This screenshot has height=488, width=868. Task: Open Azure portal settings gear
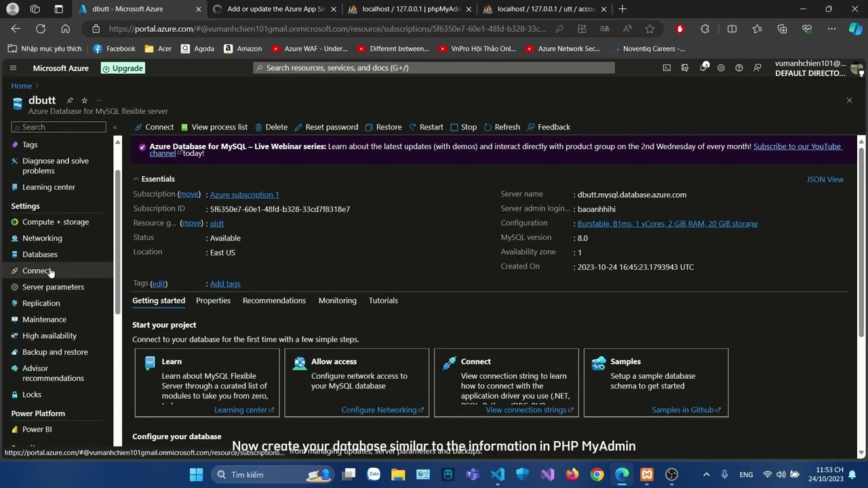pos(721,68)
